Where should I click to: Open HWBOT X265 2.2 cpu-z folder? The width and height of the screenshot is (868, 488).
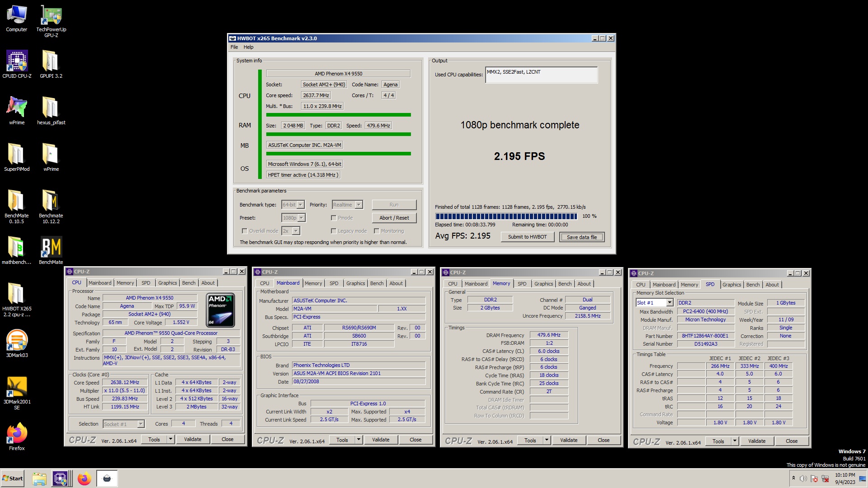click(17, 300)
